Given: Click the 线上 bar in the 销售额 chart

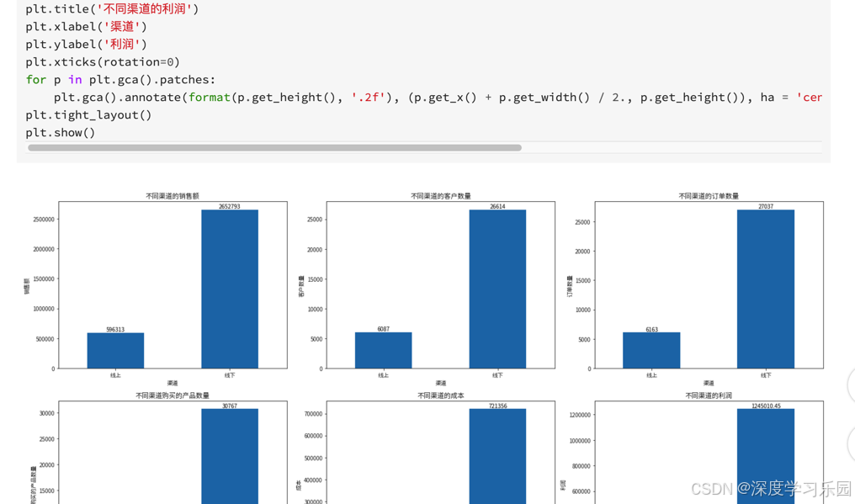Looking at the screenshot, I should pyautogui.click(x=115, y=351).
